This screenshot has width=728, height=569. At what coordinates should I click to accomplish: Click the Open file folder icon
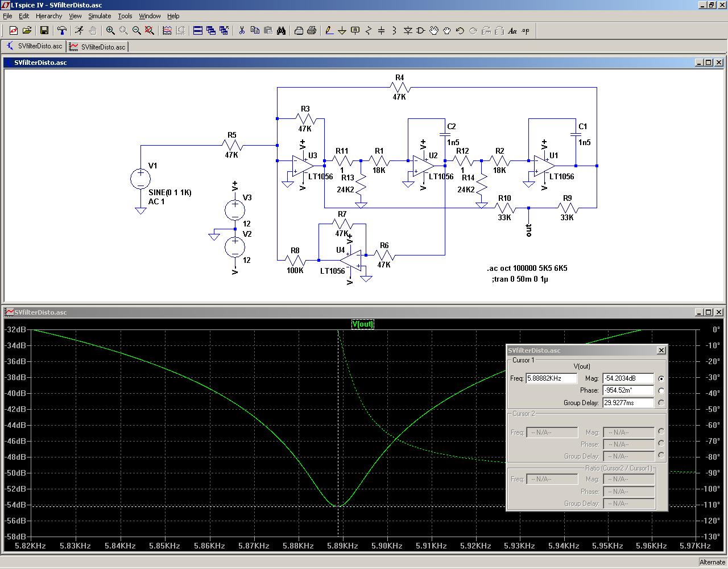(x=27, y=31)
